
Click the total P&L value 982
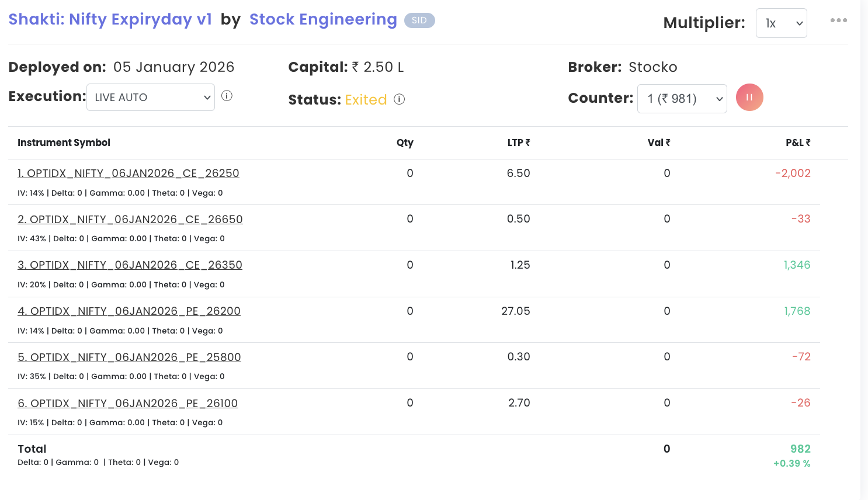(x=800, y=449)
